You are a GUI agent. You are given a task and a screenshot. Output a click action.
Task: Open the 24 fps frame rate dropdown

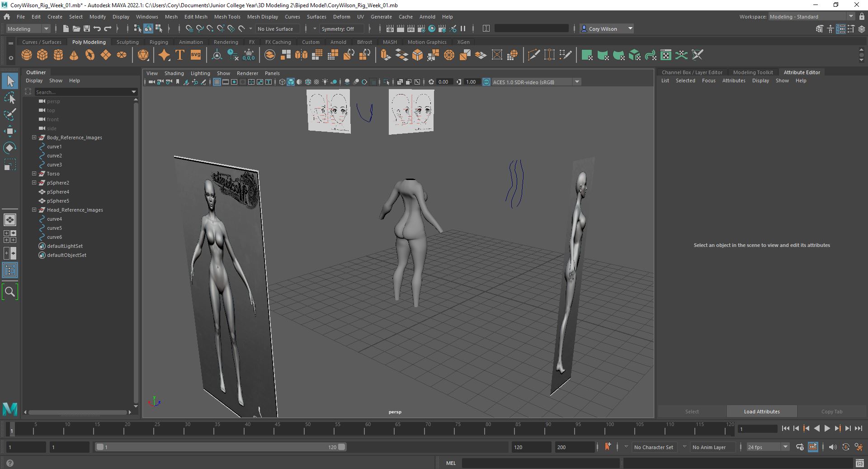[x=767, y=447]
